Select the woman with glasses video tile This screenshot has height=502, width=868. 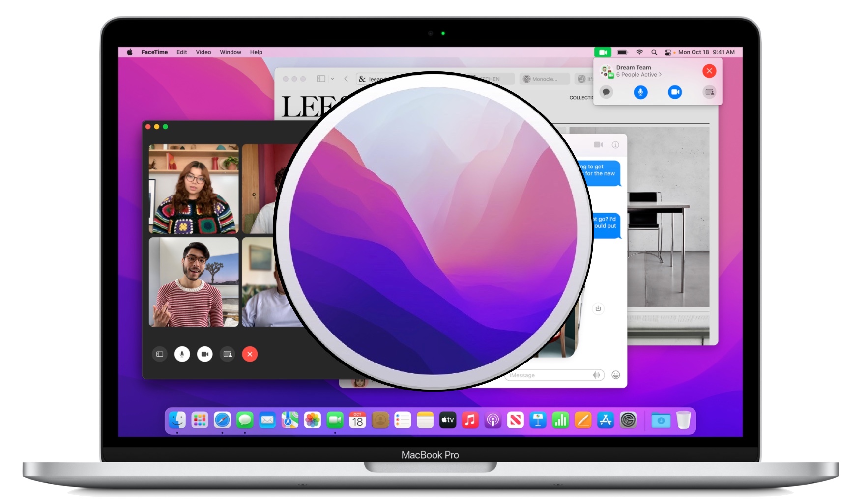[194, 189]
